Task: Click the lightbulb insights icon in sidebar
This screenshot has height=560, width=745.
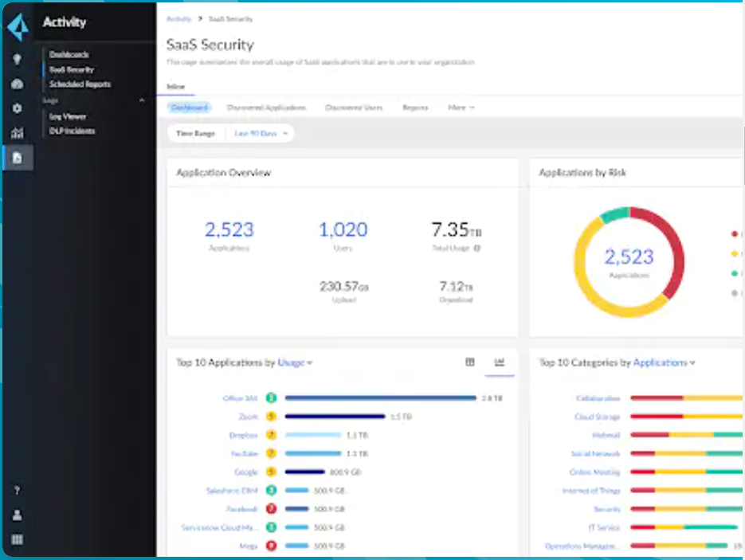Action: [x=17, y=59]
